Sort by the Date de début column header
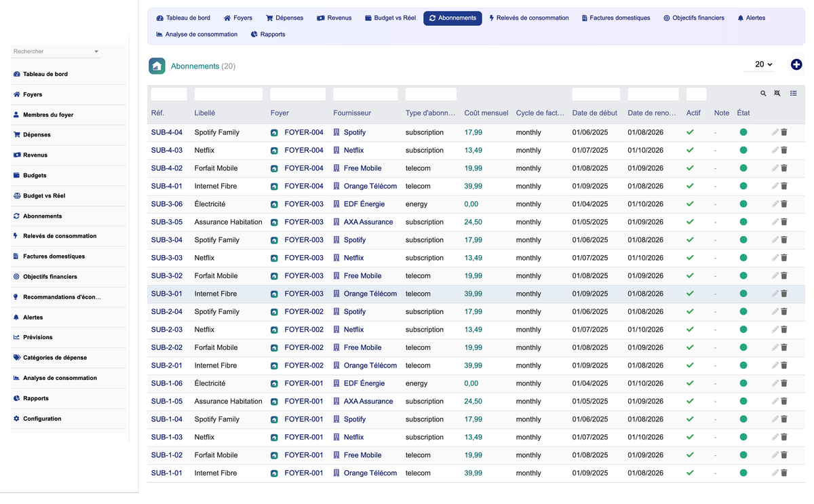814x504 pixels. point(595,113)
